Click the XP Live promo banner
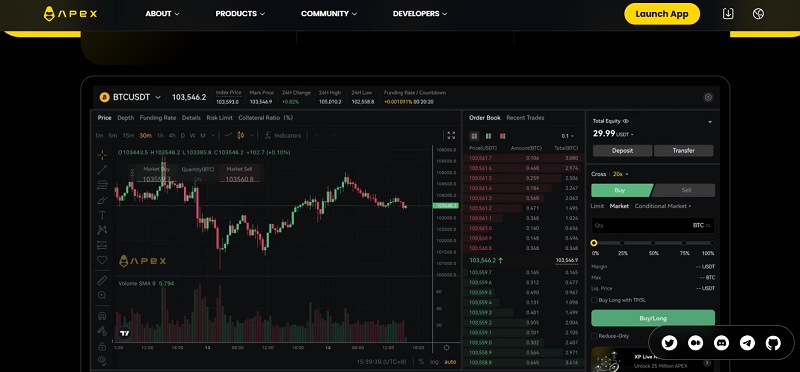Screen dimensions: 800x372 click(653, 360)
